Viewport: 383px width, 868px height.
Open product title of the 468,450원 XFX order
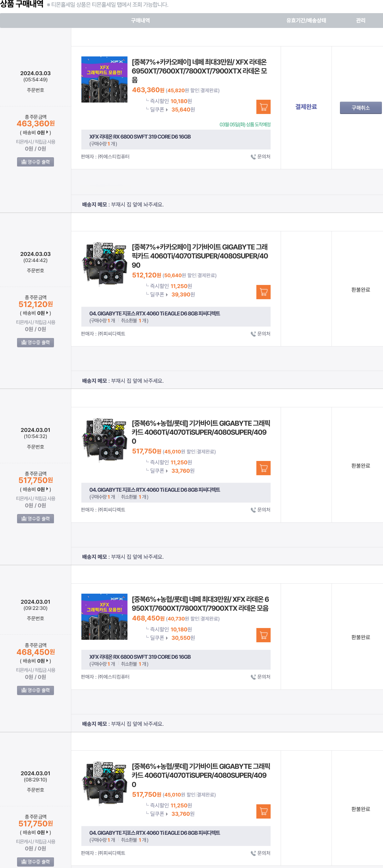click(x=201, y=604)
